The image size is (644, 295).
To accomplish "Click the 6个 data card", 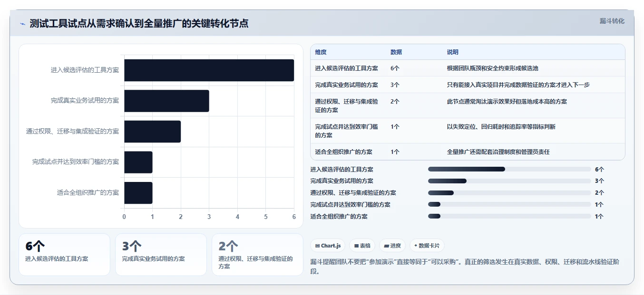I will click(64, 254).
